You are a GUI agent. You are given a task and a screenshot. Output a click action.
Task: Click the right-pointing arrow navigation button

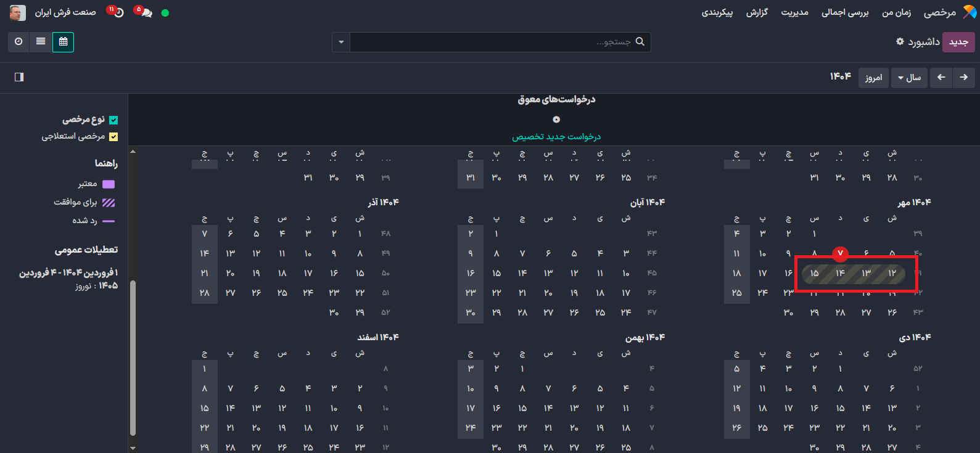(x=963, y=78)
